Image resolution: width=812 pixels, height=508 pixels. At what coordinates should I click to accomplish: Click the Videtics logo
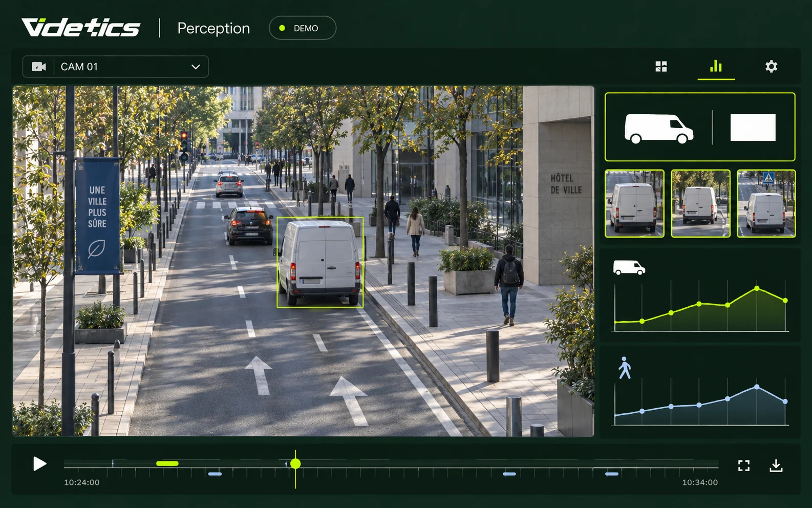click(x=81, y=28)
